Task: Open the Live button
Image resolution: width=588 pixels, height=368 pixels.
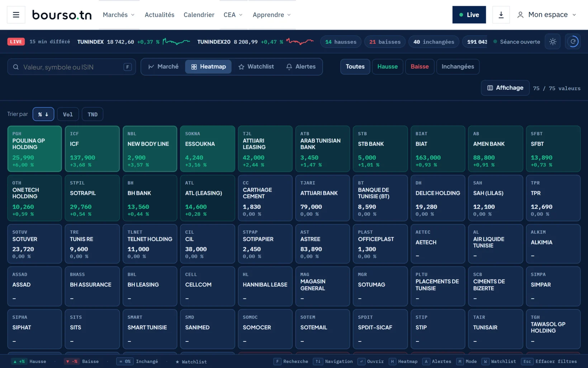Action: (x=469, y=15)
